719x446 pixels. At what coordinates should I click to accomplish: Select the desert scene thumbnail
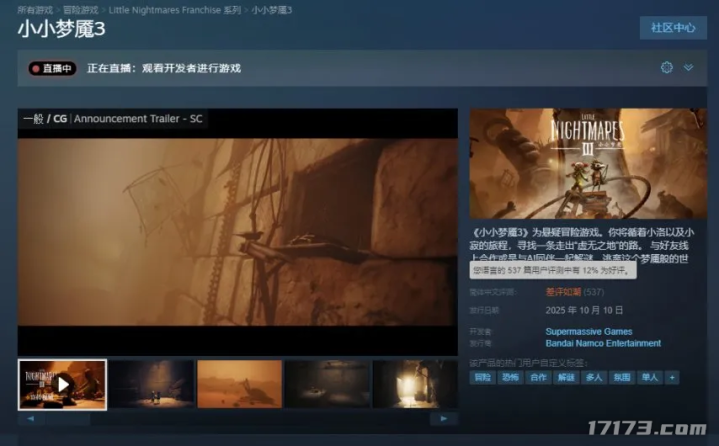tap(239, 383)
